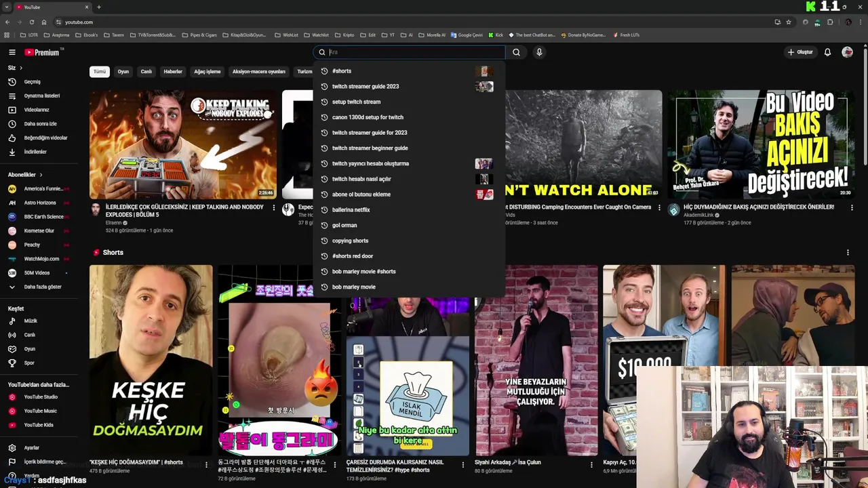Select the Haberler filter chip

point(173,71)
